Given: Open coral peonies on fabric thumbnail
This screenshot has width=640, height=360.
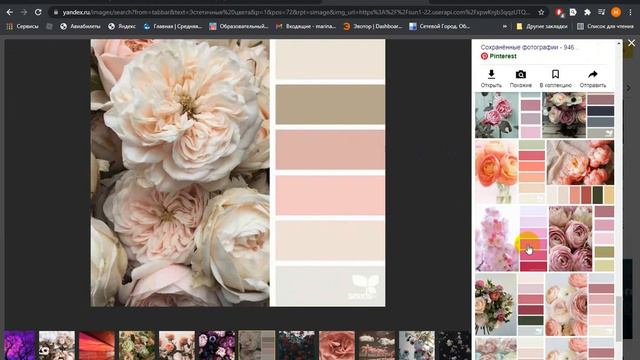Looking at the screenshot, I should click(580, 172).
